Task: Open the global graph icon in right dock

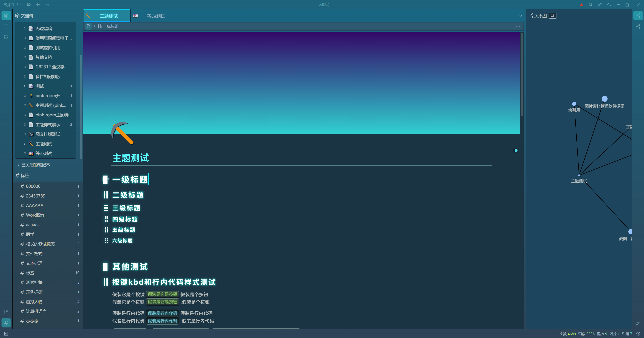Action: 638,26
